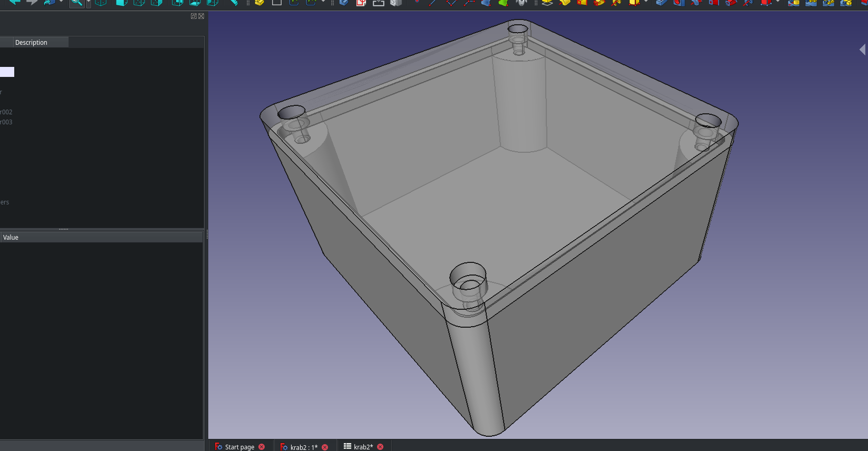The image size is (868, 451).
Task: Click the green surface shape icon
Action: [504, 3]
